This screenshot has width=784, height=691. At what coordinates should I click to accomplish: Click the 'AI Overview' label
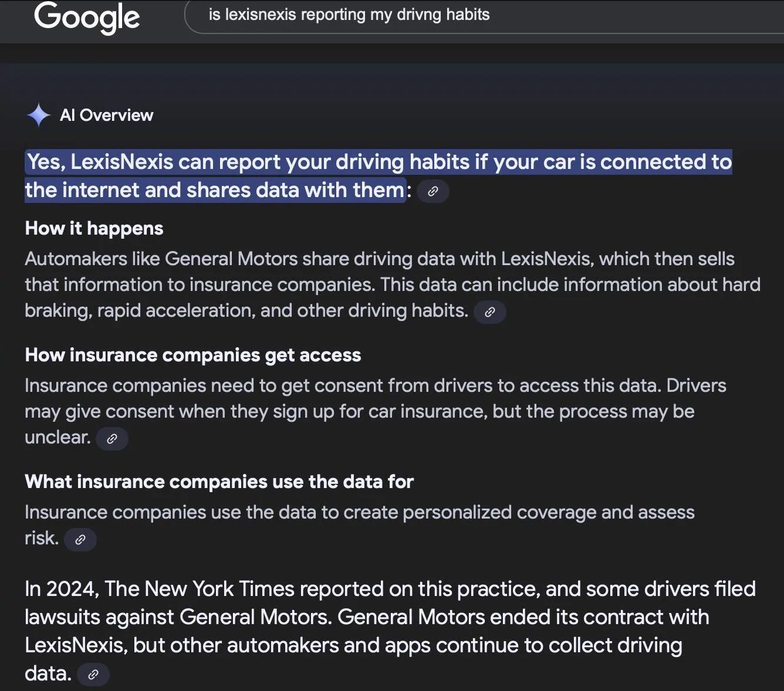[106, 115]
